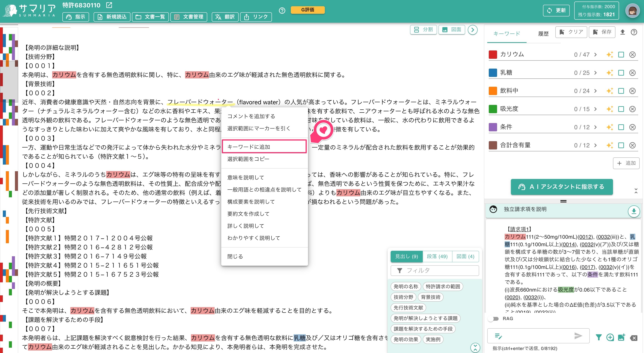Expand 合計含有量 0/12 occurrences chevron

[595, 145]
